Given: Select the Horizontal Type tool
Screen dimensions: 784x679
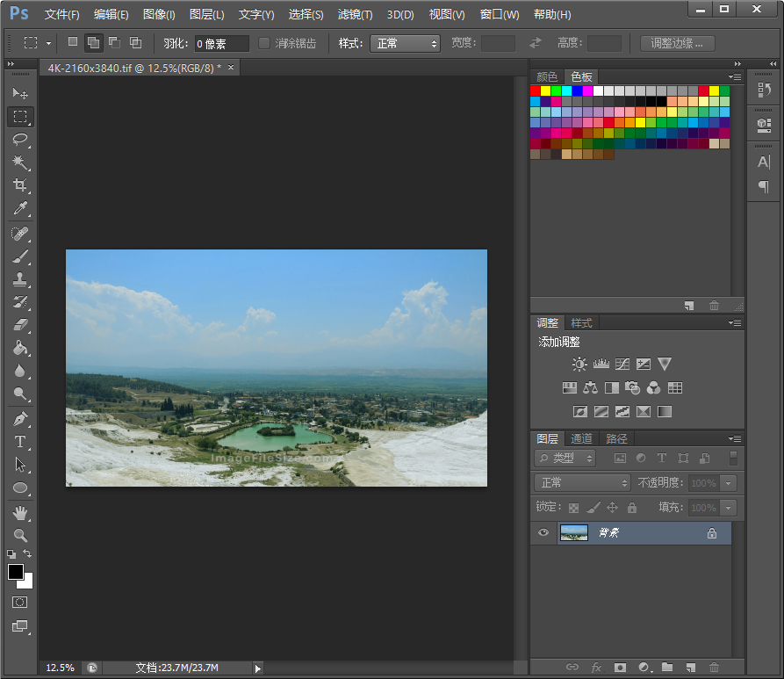Looking at the screenshot, I should pos(20,442).
